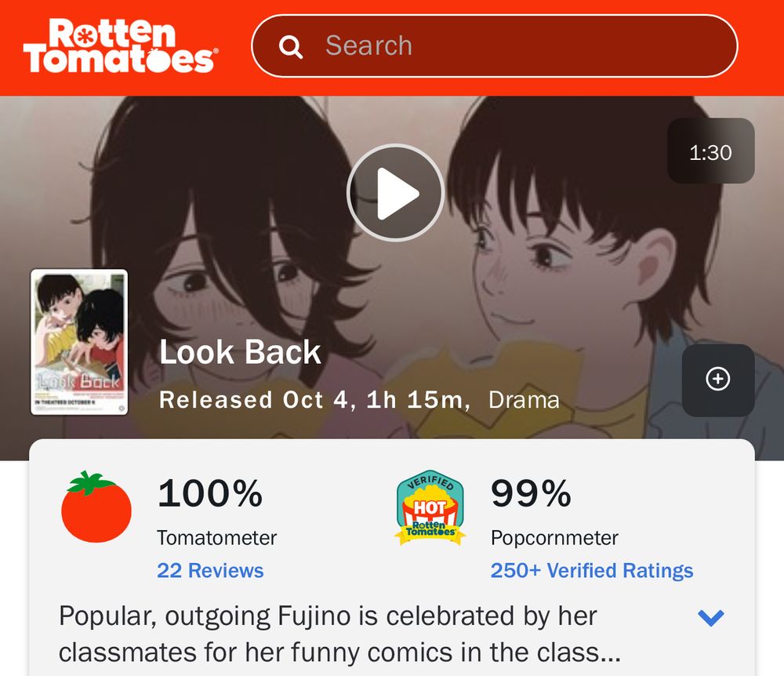
Task: Click the synopsis text about Fujino
Action: [340, 634]
